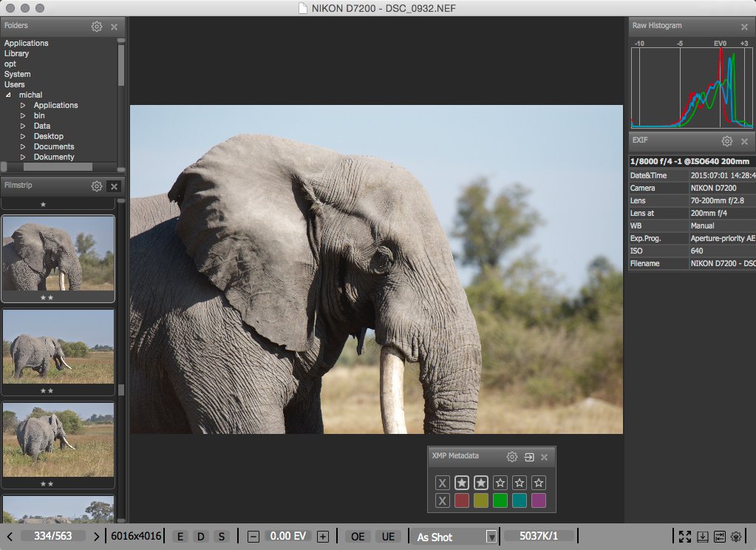Close the Folders panel

115,27
